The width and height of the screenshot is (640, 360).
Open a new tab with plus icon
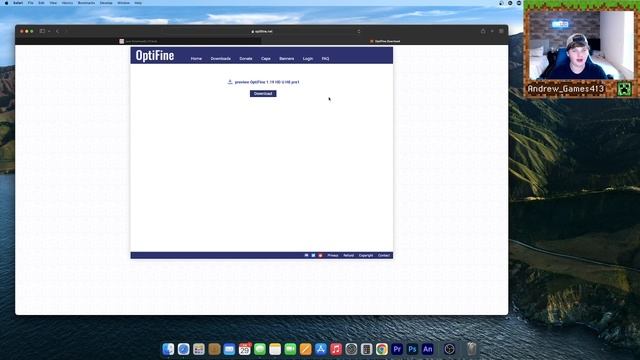(492, 31)
